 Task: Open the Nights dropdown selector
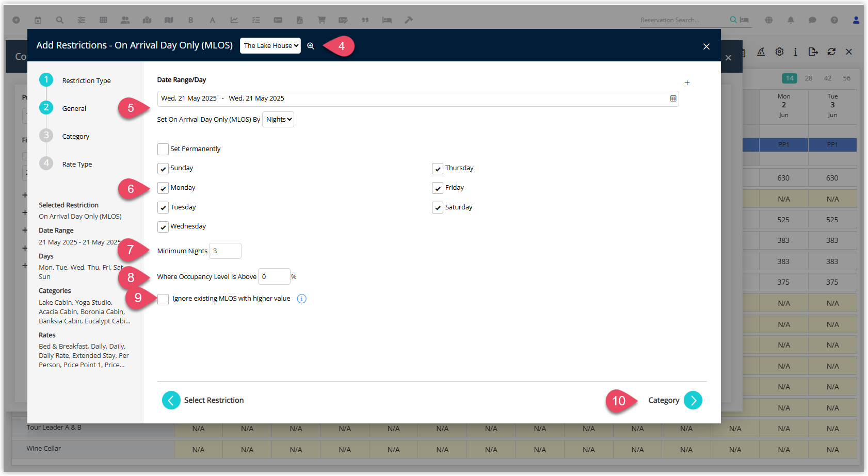point(278,119)
